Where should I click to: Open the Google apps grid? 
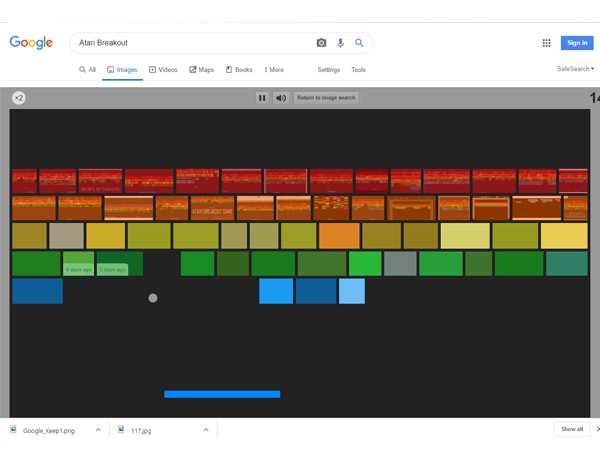[546, 43]
